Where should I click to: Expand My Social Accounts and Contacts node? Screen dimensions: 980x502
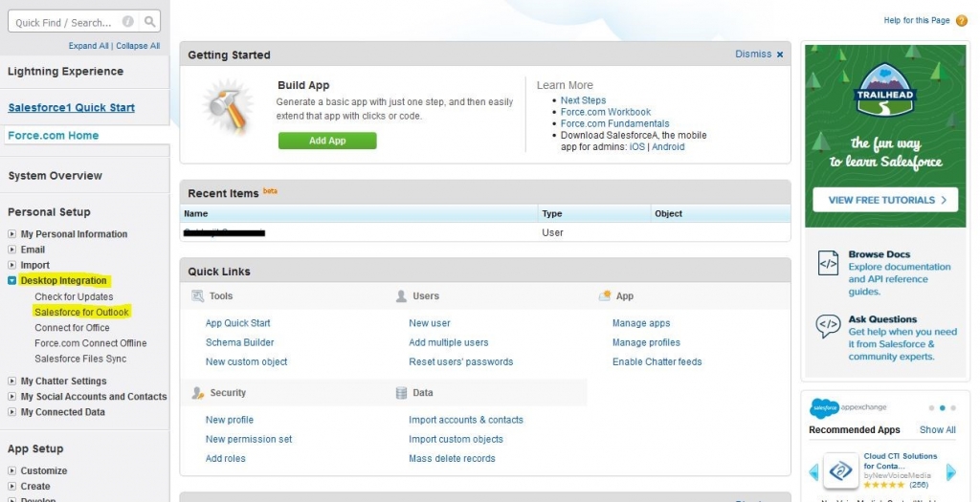(x=11, y=397)
